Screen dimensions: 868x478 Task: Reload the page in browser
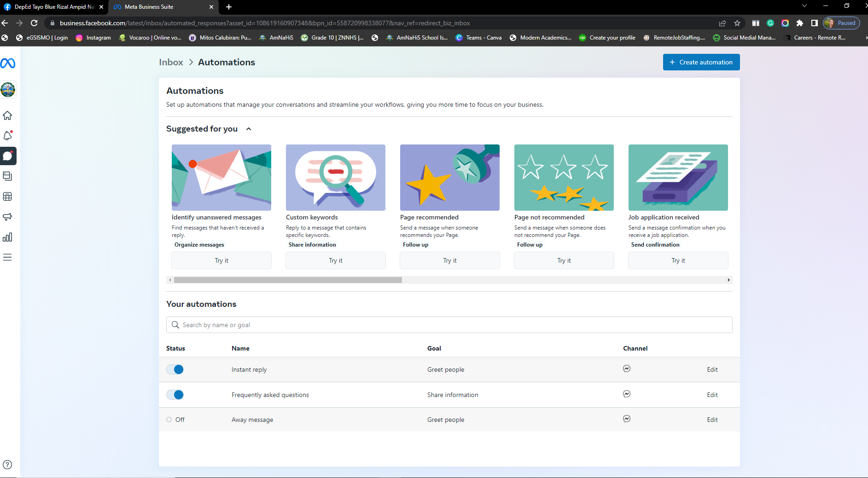(34, 23)
